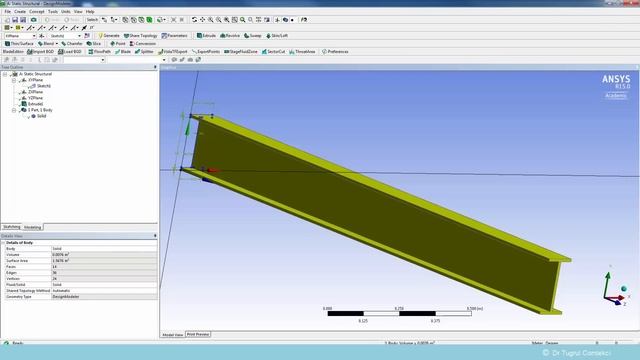The width and height of the screenshot is (640, 360).
Task: Open the Create menu
Action: (20, 11)
